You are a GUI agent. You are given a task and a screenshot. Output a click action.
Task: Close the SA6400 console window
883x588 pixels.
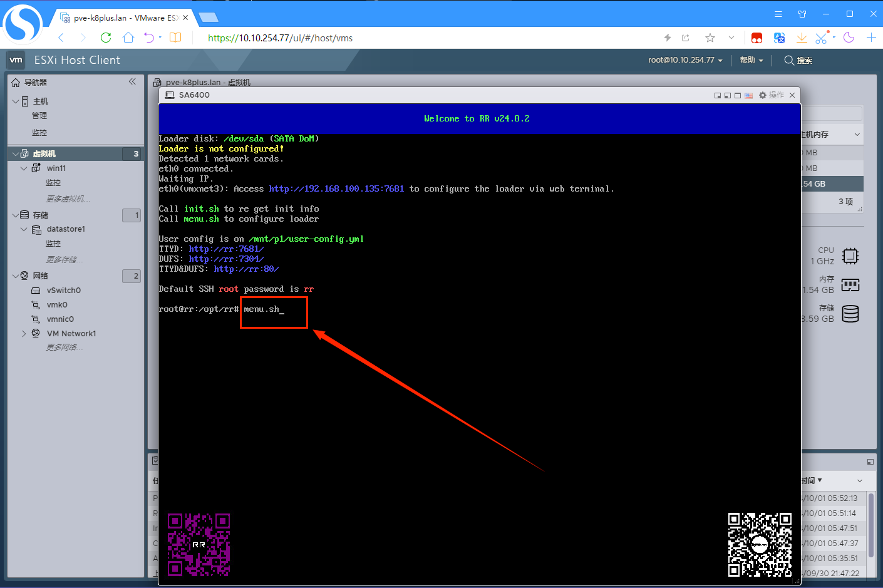[792, 95]
